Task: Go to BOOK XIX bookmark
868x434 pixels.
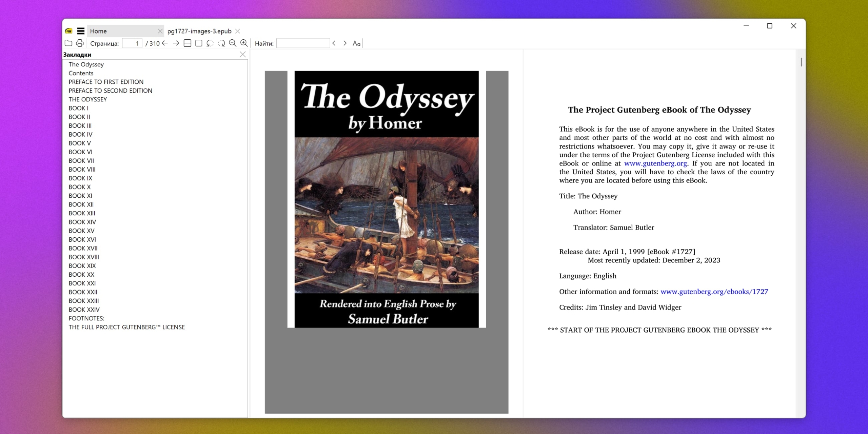Action: 82,266
